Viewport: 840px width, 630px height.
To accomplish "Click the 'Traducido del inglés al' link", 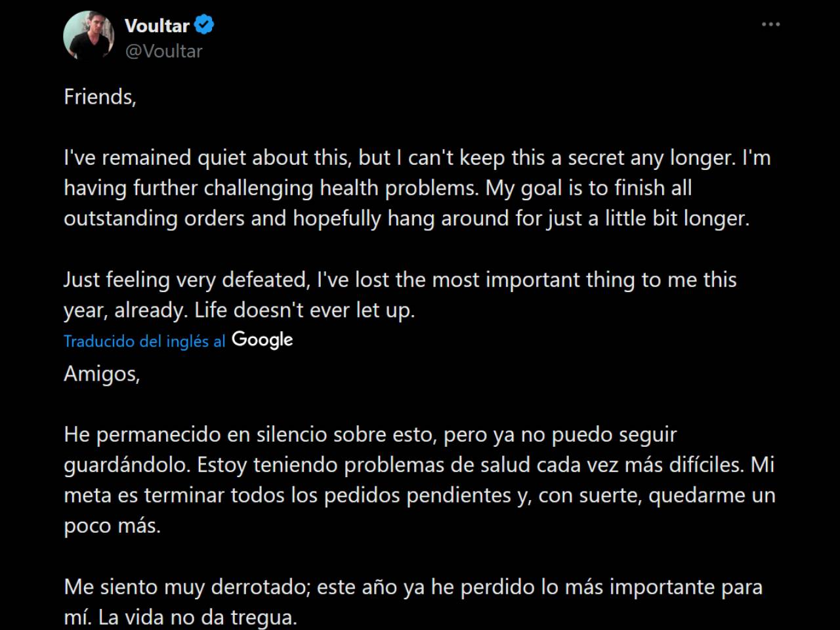I will 144,341.
